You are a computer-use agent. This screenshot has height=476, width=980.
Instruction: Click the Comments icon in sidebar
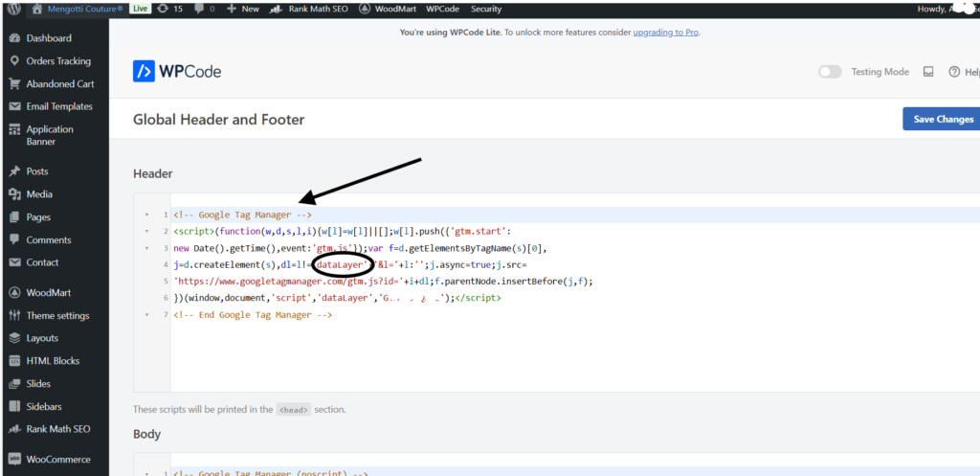tap(15, 239)
